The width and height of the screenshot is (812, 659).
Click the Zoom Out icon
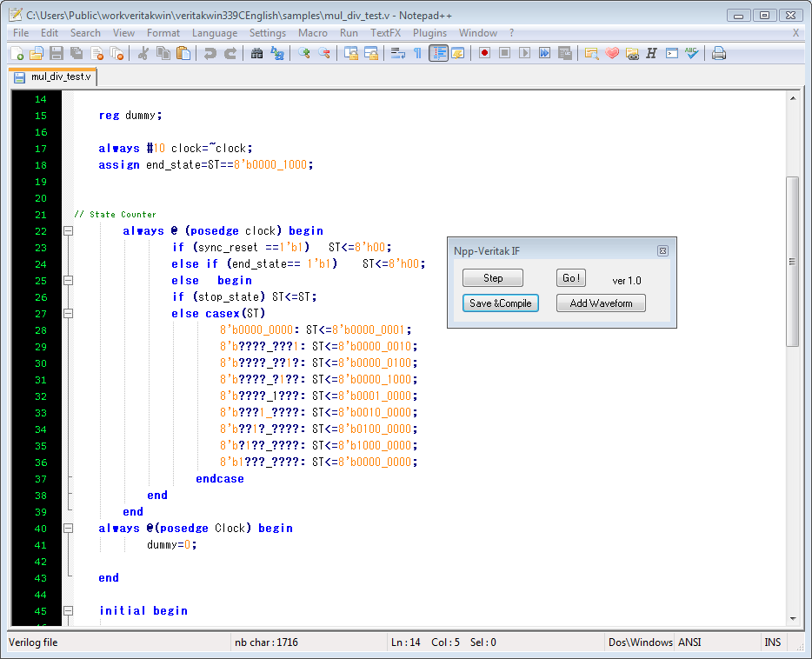click(324, 53)
